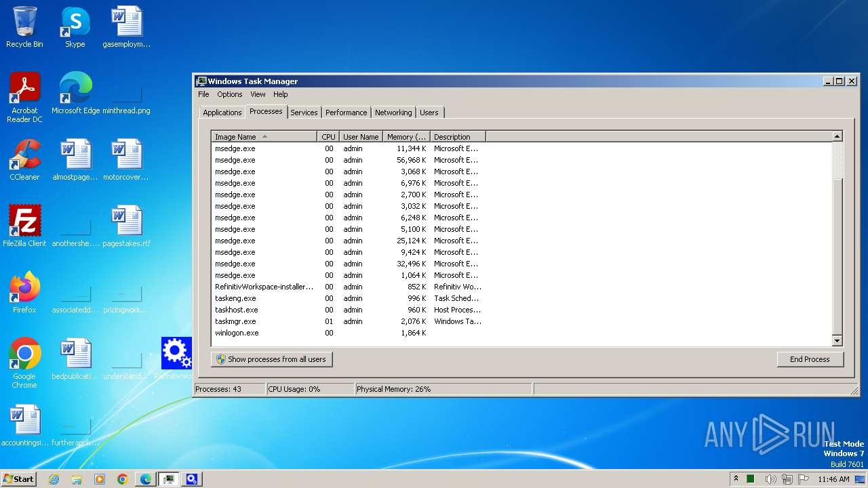This screenshot has width=868, height=488.
Task: Select msedge.exe row using 25,124 K
Action: click(347, 241)
